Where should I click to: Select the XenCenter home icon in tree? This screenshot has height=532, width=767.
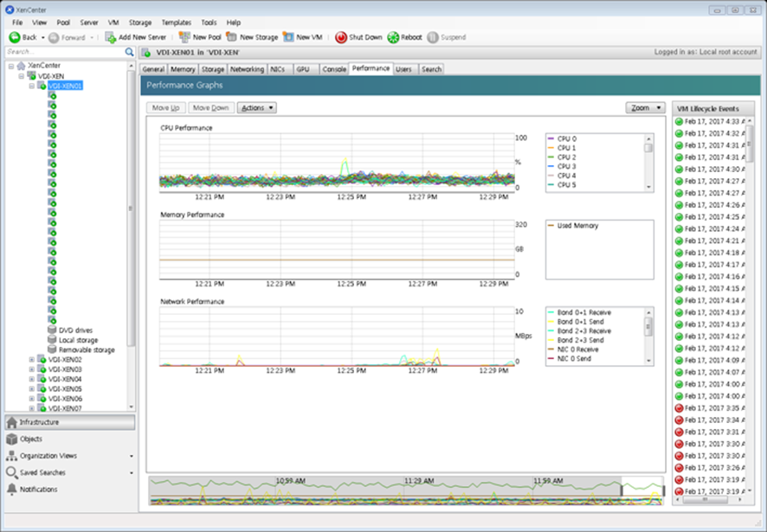[21, 66]
